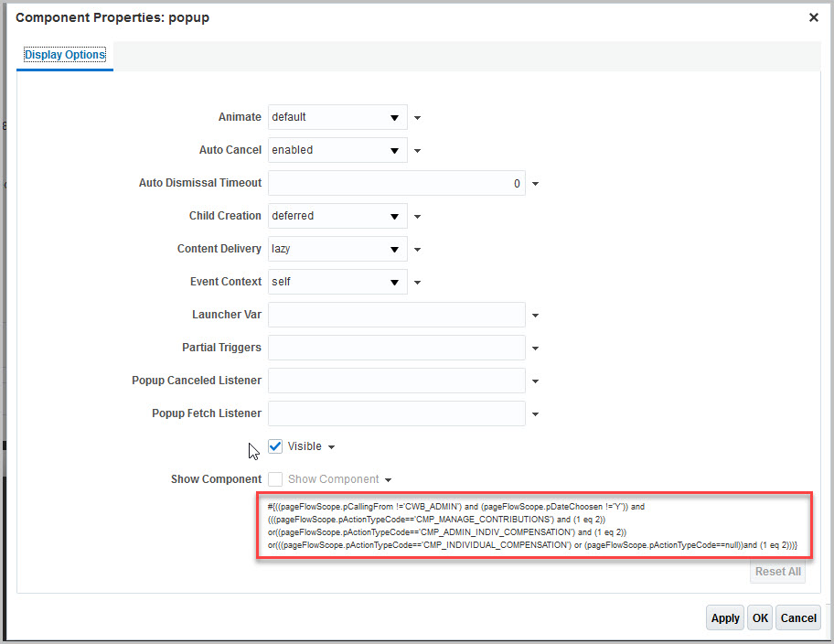Toggle the Show Component checkbox

point(275,479)
